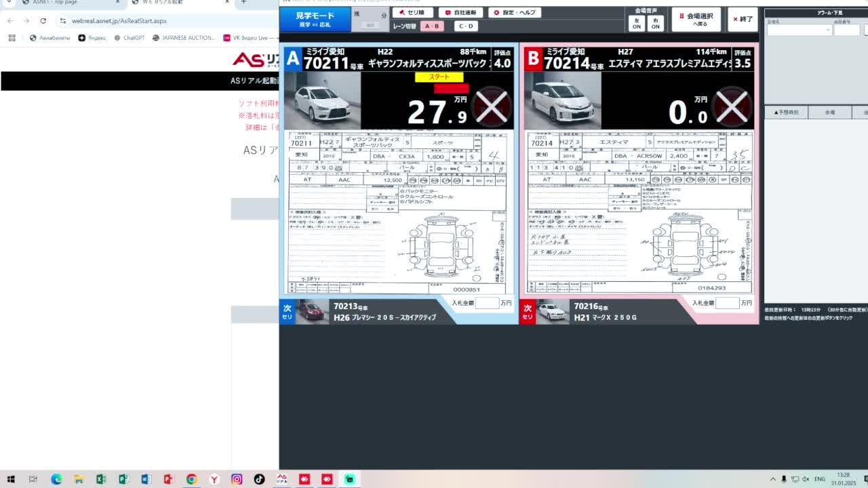Image resolution: width=868 pixels, height=488 pixels.
Task: Open lane A white Galant Fortis photo
Action: (x=322, y=100)
